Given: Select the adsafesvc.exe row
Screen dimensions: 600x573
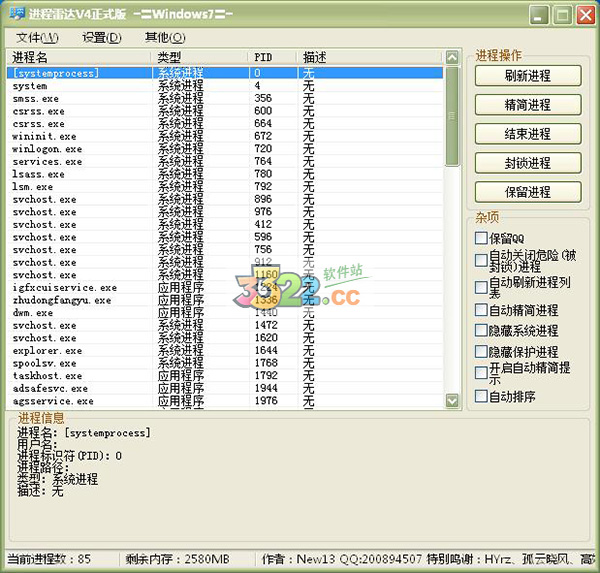Looking at the screenshot, I should (x=225, y=388).
